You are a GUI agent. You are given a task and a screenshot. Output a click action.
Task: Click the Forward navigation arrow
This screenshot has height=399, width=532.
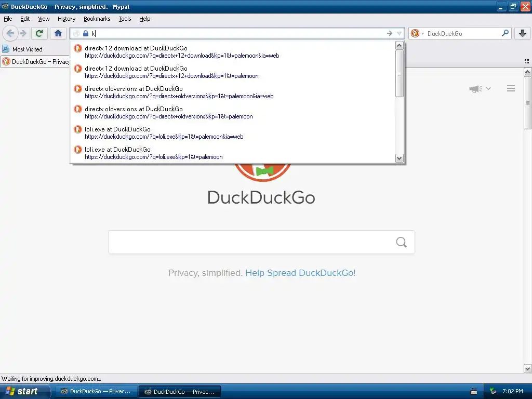point(23,33)
